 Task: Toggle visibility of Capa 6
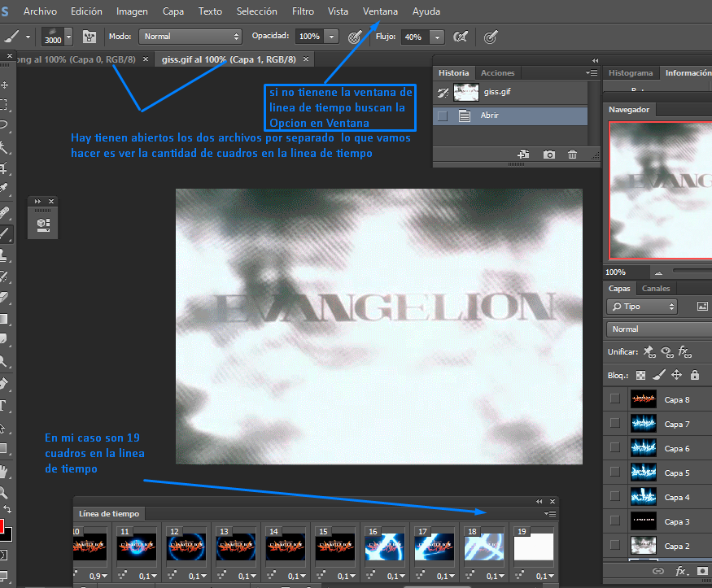tap(615, 447)
